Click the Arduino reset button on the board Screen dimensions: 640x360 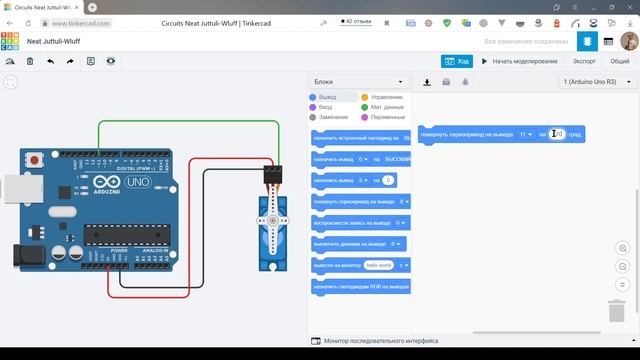point(34,160)
